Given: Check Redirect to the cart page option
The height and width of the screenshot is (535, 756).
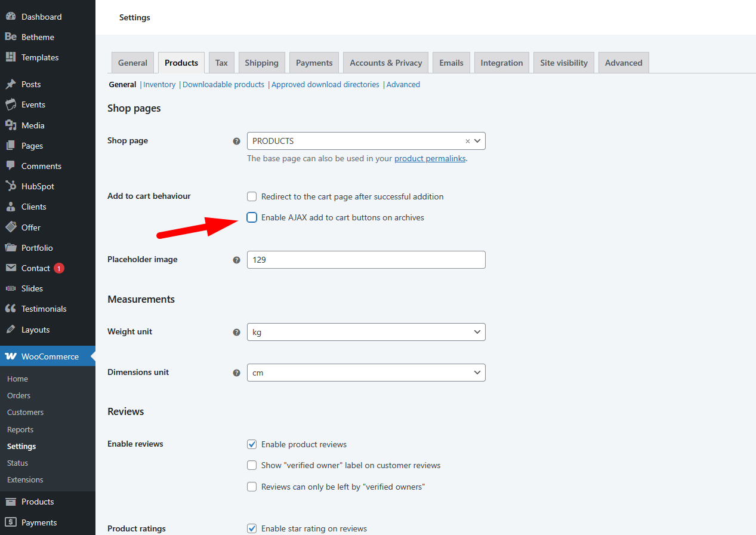Looking at the screenshot, I should click(x=252, y=196).
